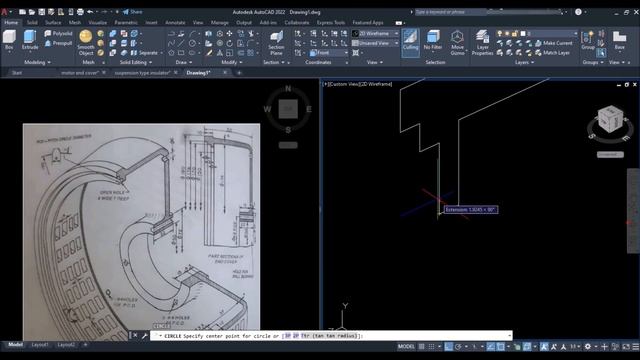Open the Annotate ribbon tab
This screenshot has height=360, width=640.
pyautogui.click(x=175, y=22)
